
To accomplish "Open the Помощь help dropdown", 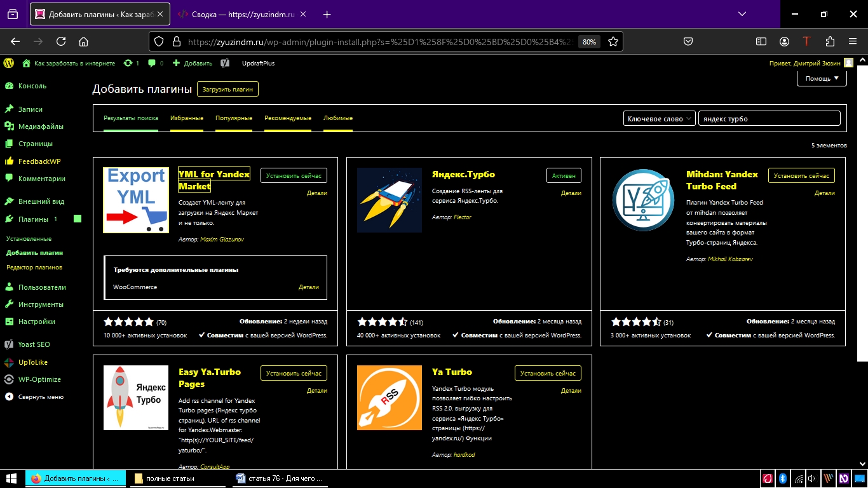I will pyautogui.click(x=822, y=78).
